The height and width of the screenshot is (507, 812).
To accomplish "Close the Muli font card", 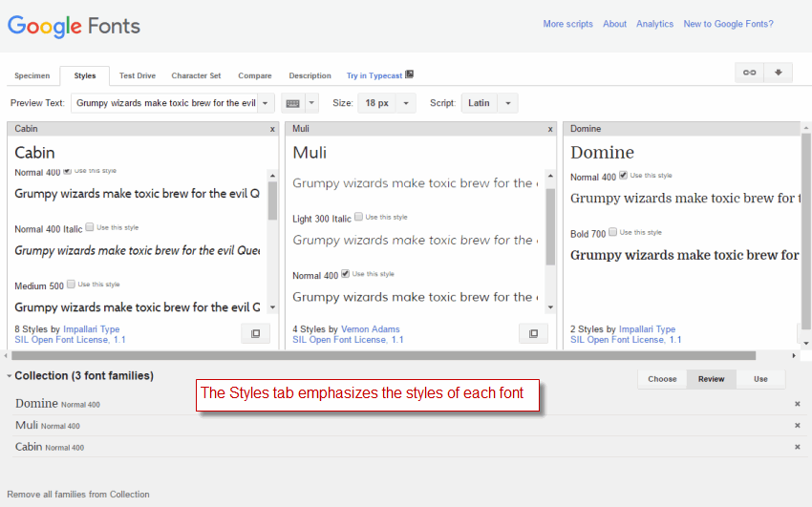I will tap(550, 129).
